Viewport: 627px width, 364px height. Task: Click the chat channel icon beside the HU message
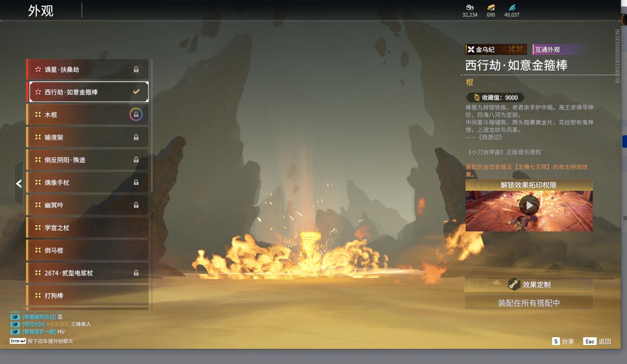coord(15,332)
